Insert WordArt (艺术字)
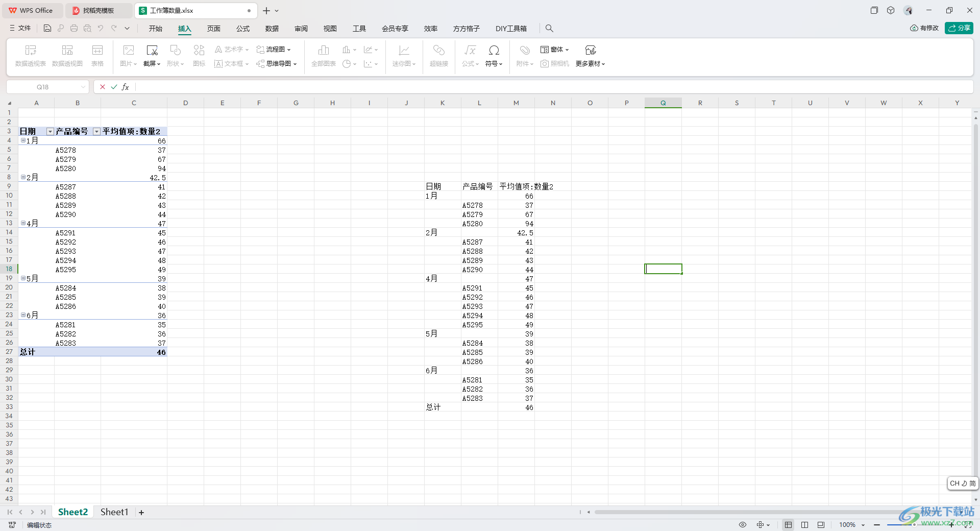Image resolution: width=980 pixels, height=531 pixels. 232,50
